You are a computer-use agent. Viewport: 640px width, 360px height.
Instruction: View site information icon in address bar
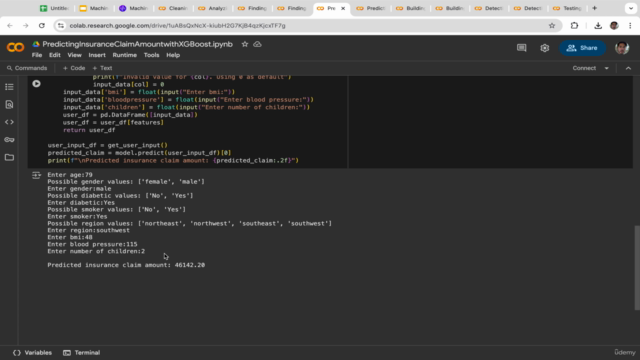pyautogui.click(x=61, y=26)
